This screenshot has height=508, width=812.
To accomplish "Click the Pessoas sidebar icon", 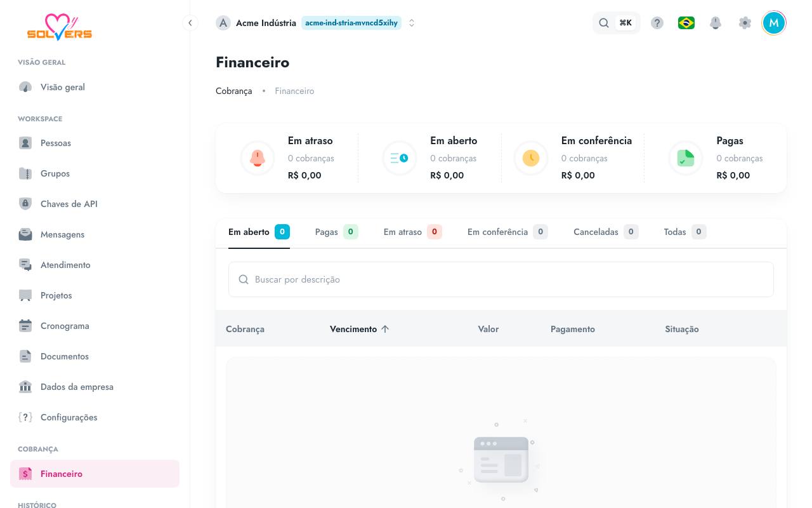I will tap(25, 143).
